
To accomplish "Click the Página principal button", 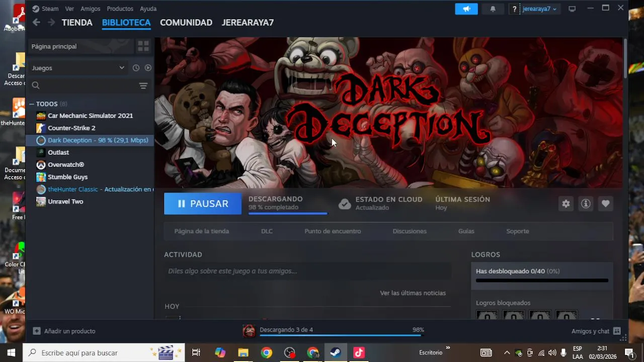I will coord(80,46).
